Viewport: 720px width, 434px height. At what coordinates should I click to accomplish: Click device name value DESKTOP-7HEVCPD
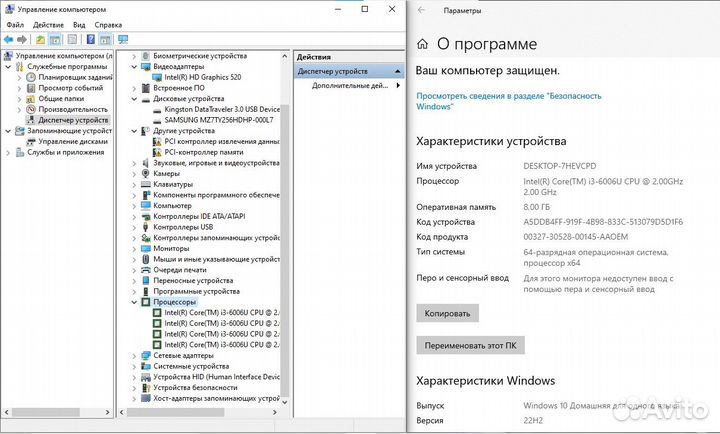(x=560, y=166)
